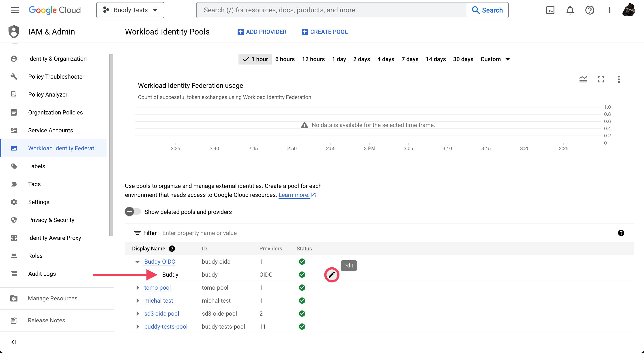Click the chart legend toggle icon
644x353 pixels.
pos(583,80)
